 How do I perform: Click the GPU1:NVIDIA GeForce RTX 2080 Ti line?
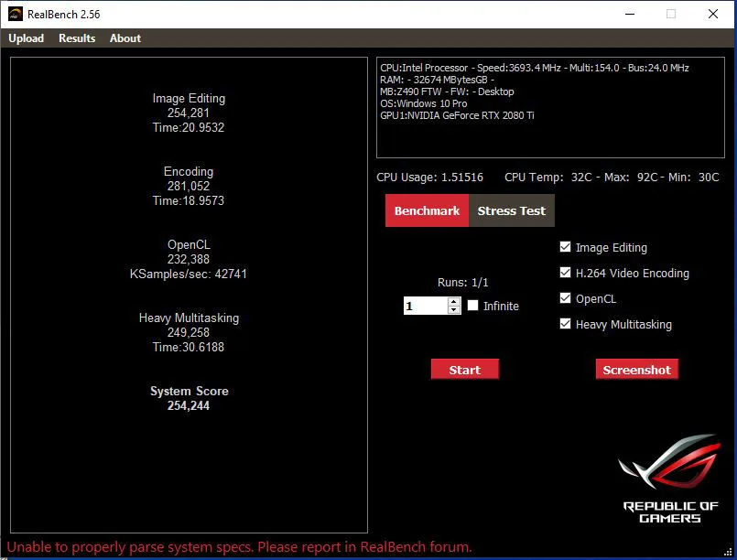[x=457, y=115]
